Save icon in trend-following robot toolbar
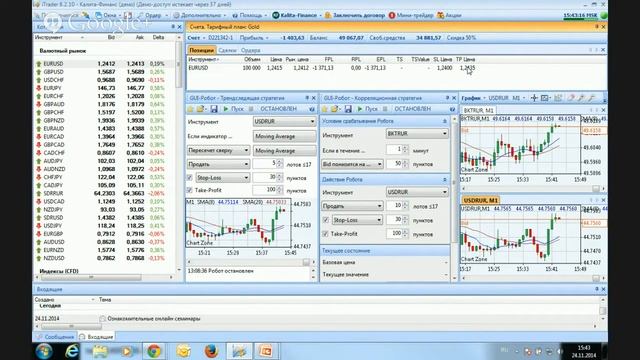 click(213, 109)
